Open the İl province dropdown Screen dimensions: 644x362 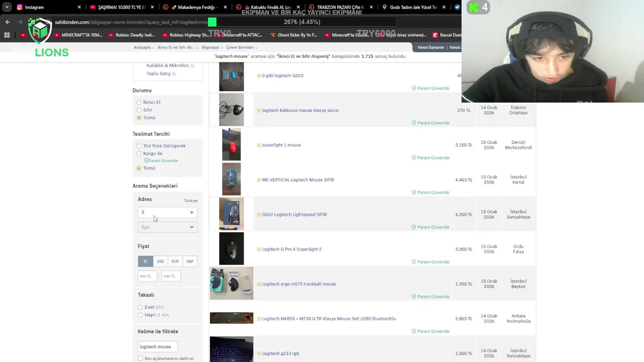pos(167,213)
